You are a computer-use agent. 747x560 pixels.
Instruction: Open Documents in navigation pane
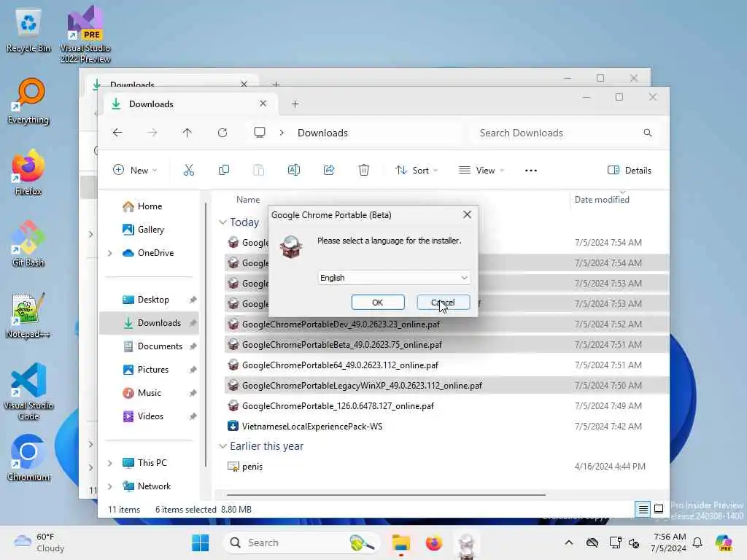pyautogui.click(x=153, y=346)
